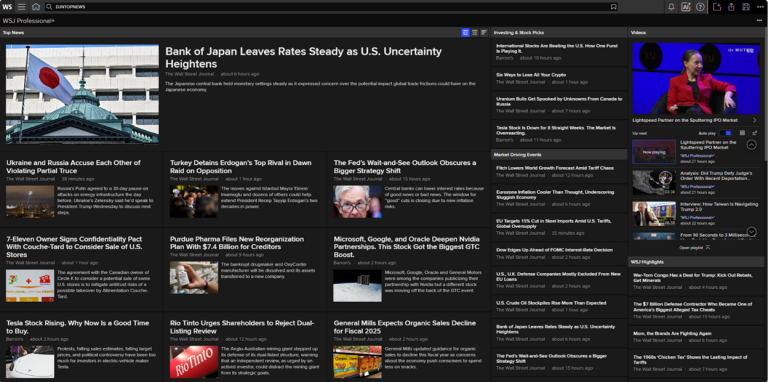768x382 pixels.
Task: Click the WSJ Professional+ title
Action: [x=28, y=21]
